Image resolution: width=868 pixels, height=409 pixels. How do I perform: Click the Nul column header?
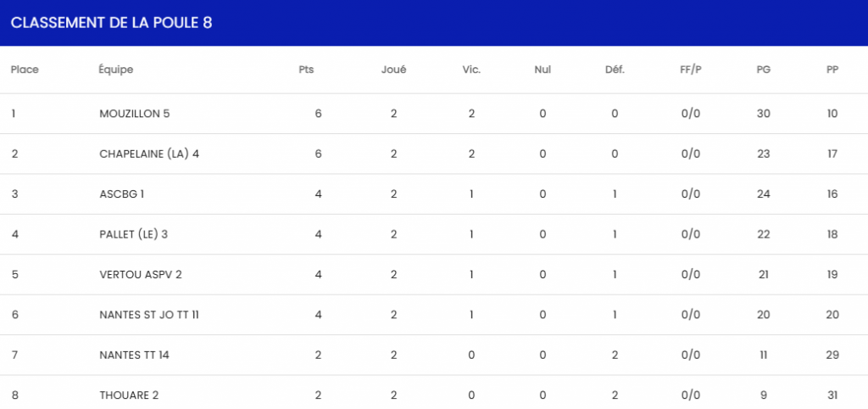542,70
